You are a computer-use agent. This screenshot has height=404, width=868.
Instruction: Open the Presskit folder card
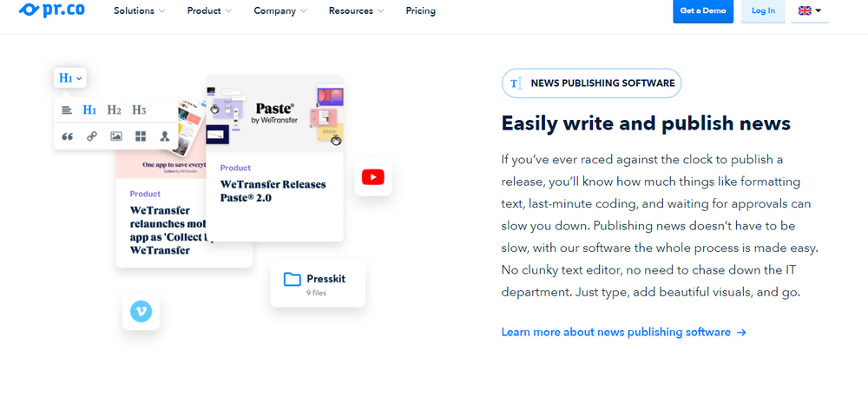click(318, 284)
